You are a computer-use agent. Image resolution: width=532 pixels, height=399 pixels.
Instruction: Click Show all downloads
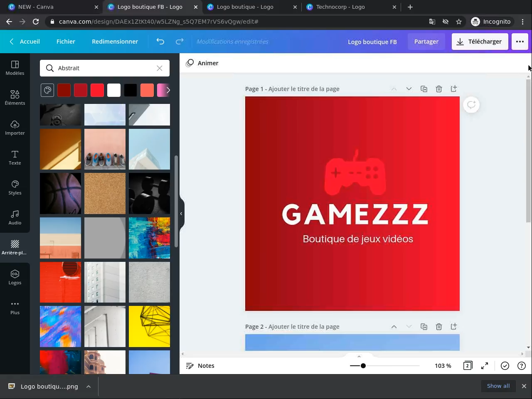click(498, 386)
